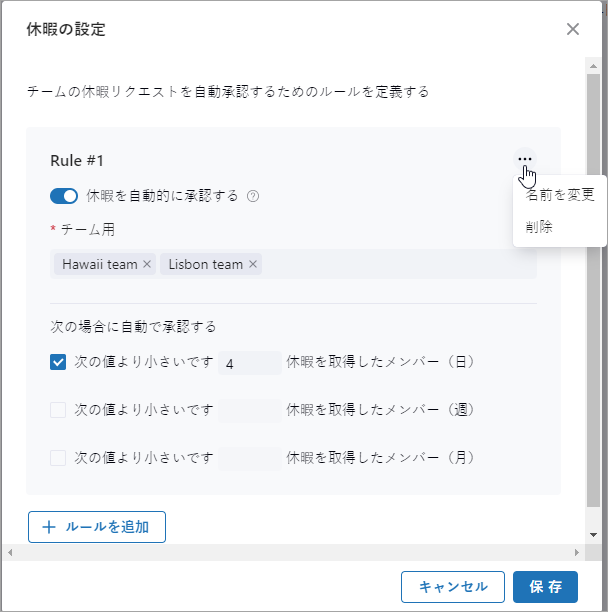Remove the Lisbon team tag
The image size is (608, 612).
click(253, 265)
